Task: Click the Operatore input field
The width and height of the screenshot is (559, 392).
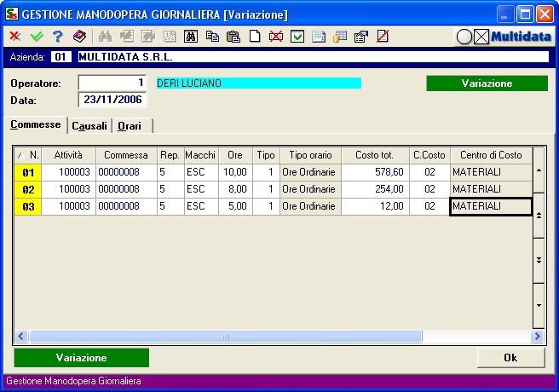Action: click(112, 83)
